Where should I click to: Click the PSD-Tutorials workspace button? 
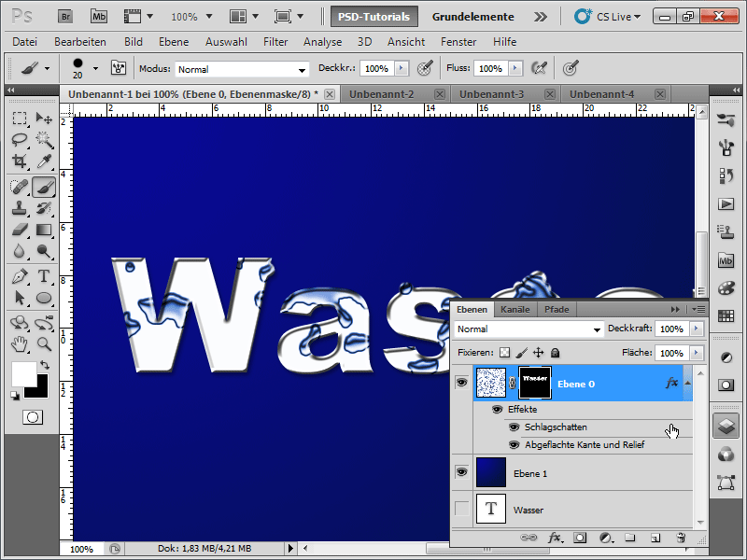tap(374, 17)
